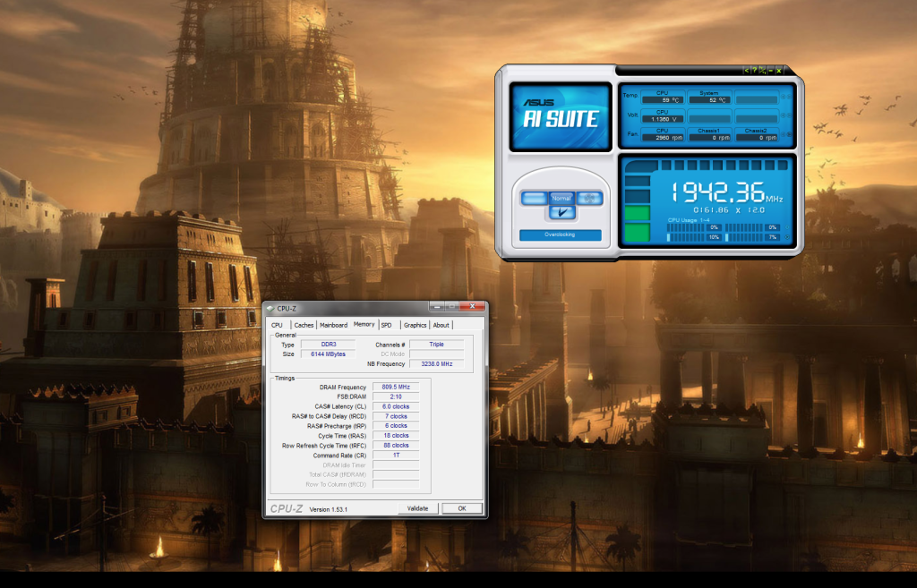Image resolution: width=917 pixels, height=588 pixels.
Task: Click the checkmark button below Normal
Action: [x=562, y=213]
